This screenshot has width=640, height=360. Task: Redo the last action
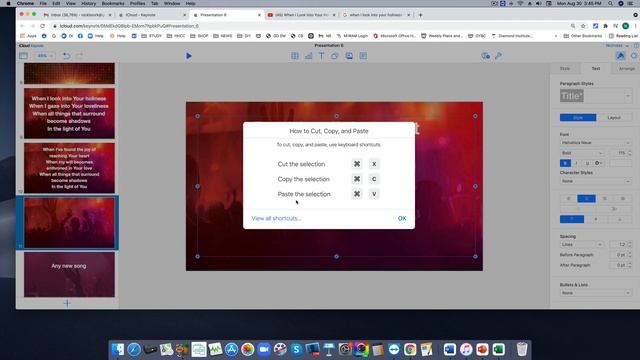80,56
